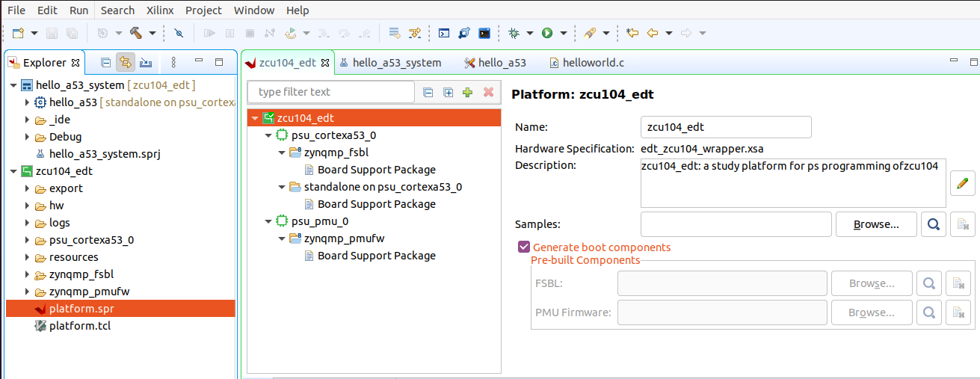Close the zcu104_edt editor tab

tap(325, 63)
